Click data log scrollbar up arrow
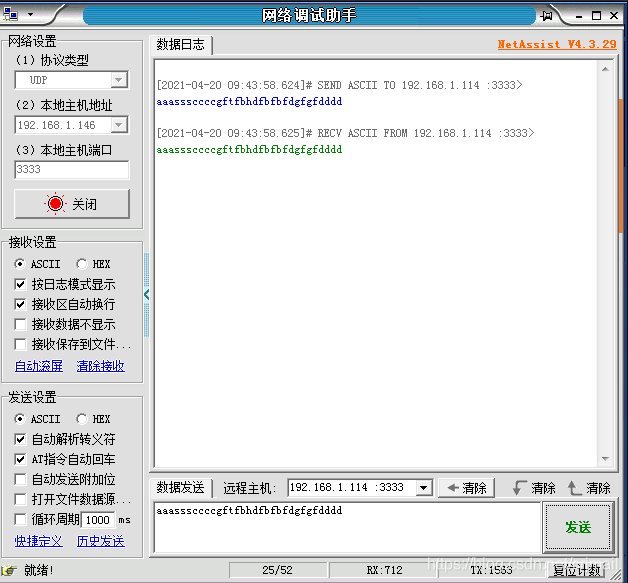Viewport: 628px width, 583px height. (x=606, y=70)
